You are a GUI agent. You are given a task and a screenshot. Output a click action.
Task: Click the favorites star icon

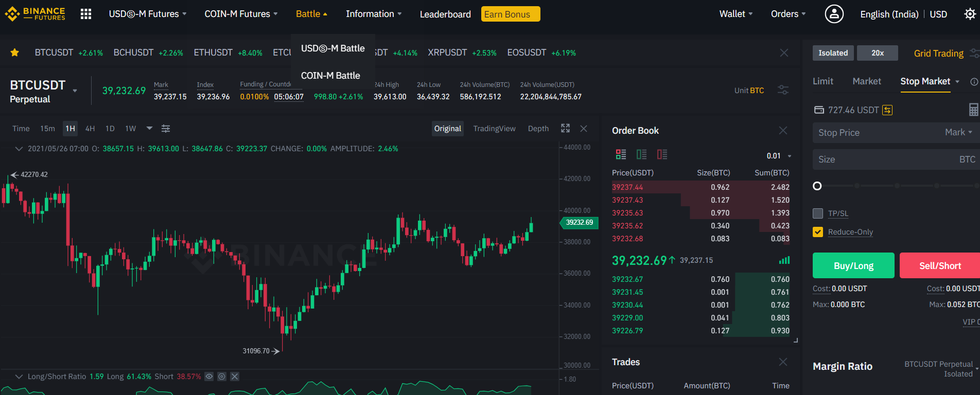pyautogui.click(x=15, y=52)
